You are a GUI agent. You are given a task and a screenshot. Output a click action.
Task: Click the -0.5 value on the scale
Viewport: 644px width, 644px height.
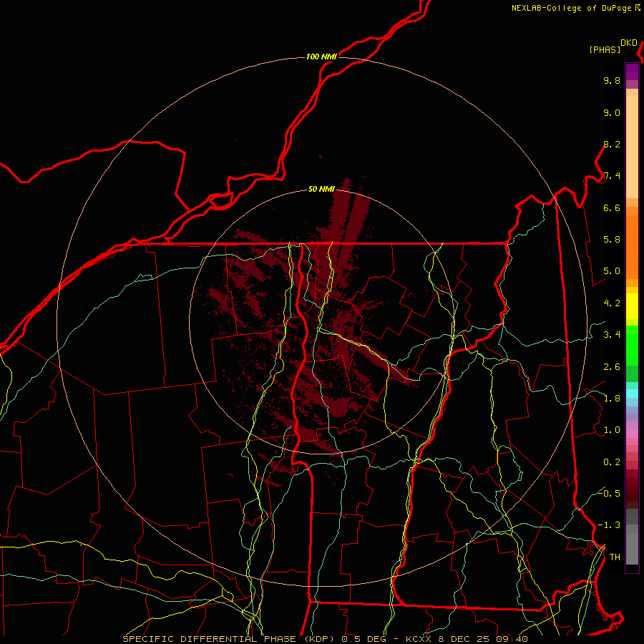tap(609, 493)
